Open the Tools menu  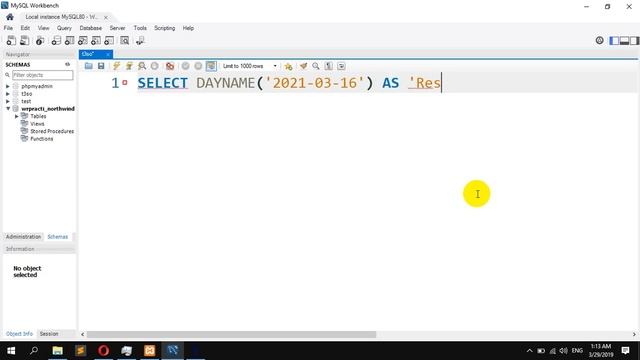(x=140, y=28)
